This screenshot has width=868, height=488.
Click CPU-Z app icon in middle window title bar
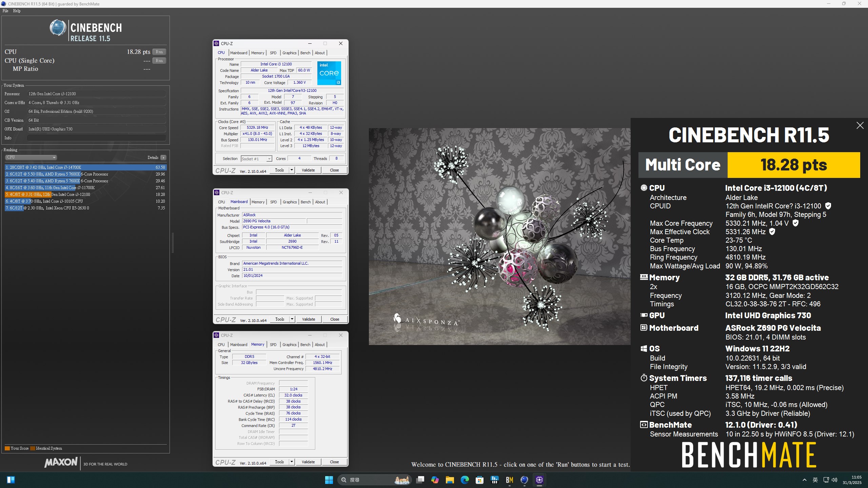(x=217, y=192)
